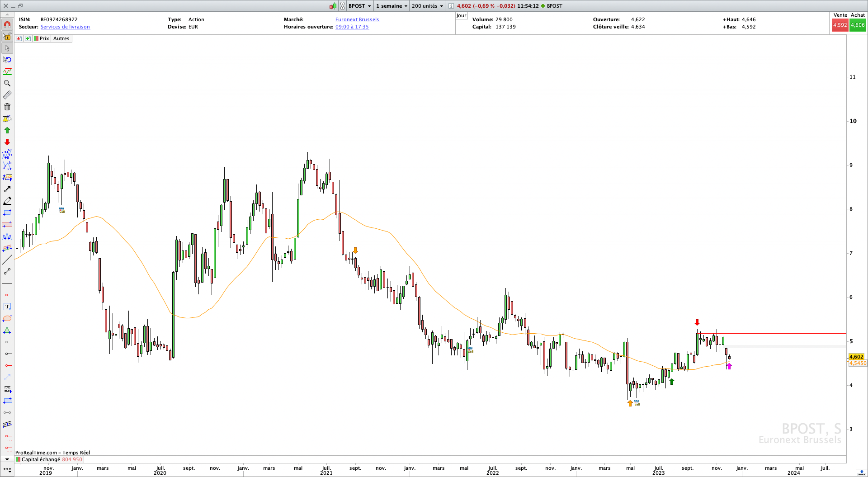
Task: Select the text box T tool
Action: [7, 307]
